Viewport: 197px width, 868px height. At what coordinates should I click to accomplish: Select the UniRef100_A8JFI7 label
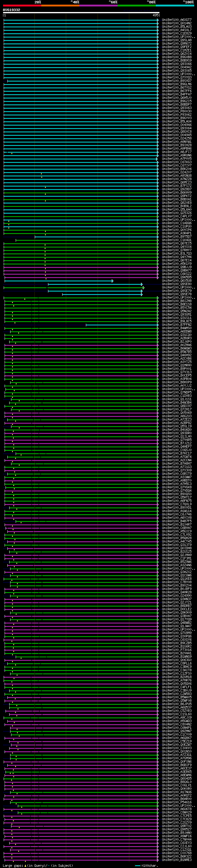(177, 152)
